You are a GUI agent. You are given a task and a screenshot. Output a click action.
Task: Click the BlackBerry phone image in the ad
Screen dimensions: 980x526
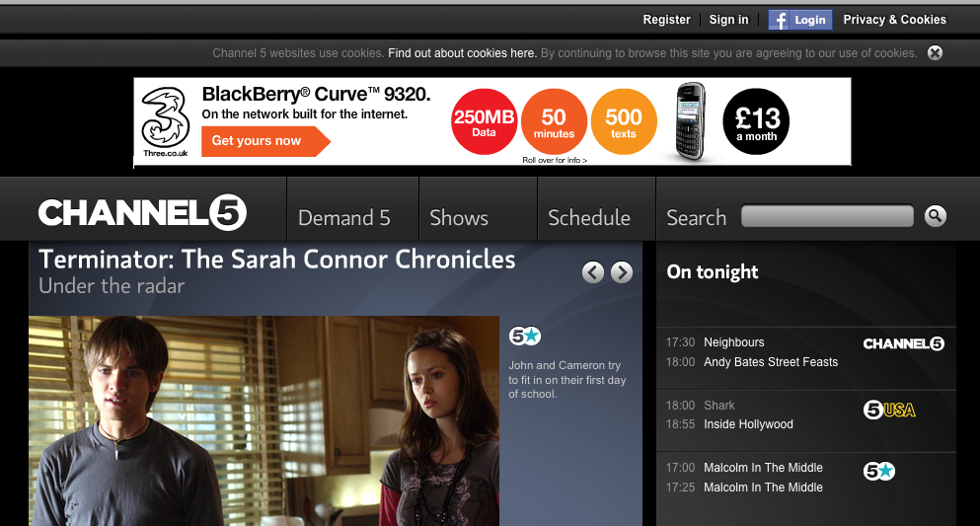point(691,121)
